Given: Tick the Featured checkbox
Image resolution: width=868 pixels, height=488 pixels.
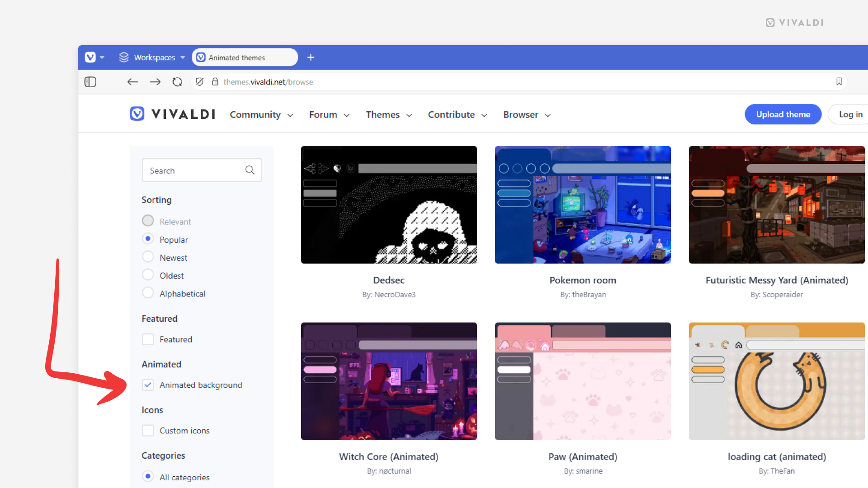Looking at the screenshot, I should click(148, 339).
